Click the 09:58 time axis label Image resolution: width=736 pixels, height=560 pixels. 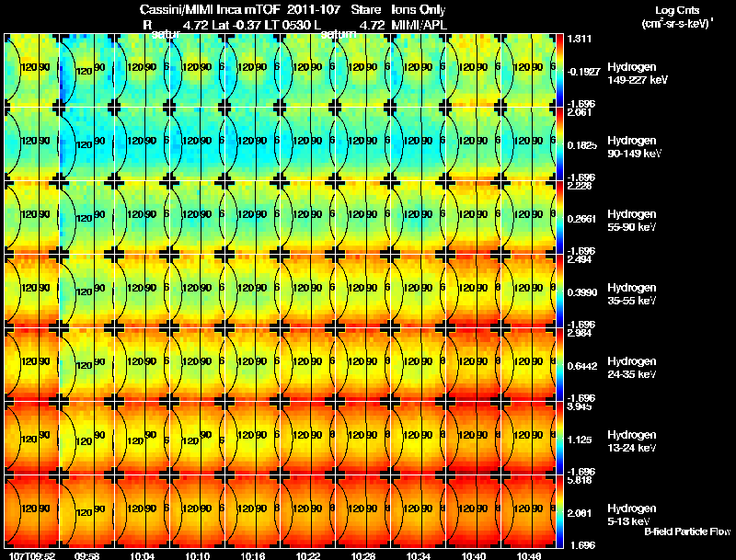[x=86, y=555]
